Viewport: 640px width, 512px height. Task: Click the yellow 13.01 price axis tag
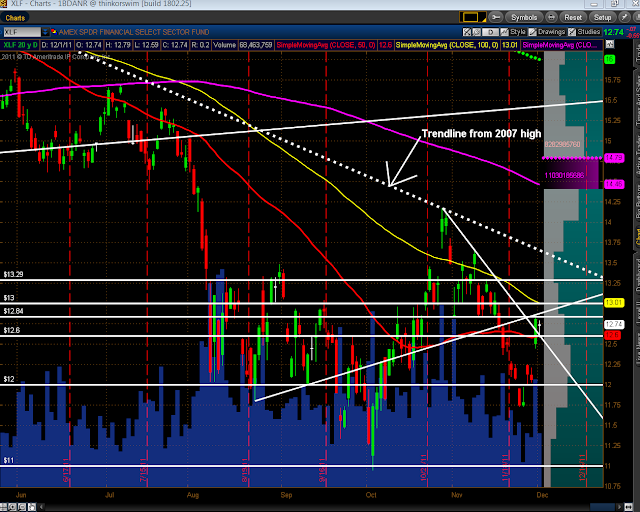pos(614,303)
